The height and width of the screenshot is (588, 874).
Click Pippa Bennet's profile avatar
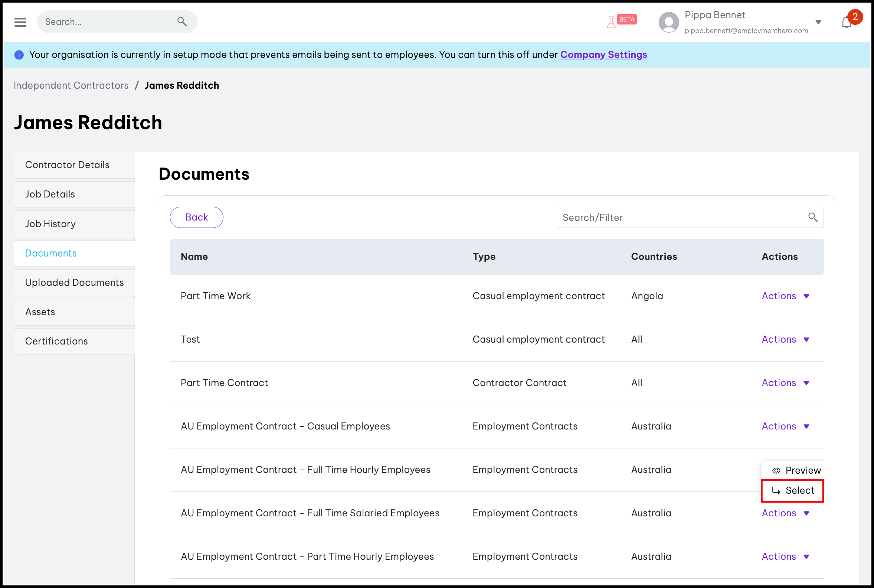(x=668, y=22)
